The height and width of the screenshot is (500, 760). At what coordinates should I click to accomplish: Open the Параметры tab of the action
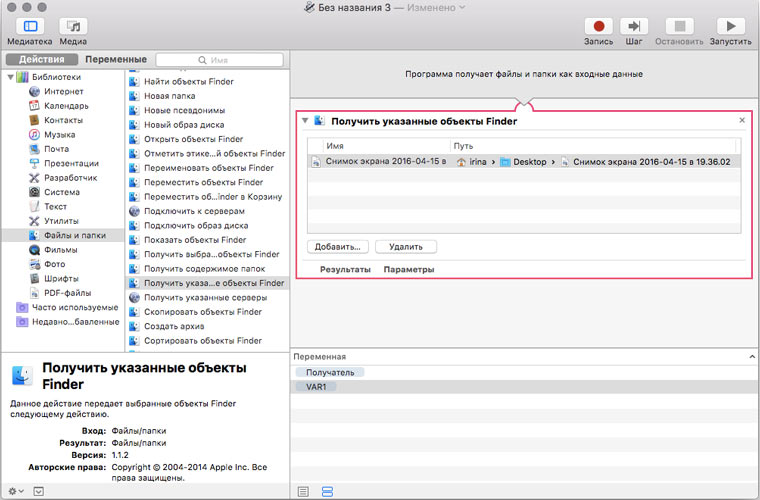[x=408, y=270]
